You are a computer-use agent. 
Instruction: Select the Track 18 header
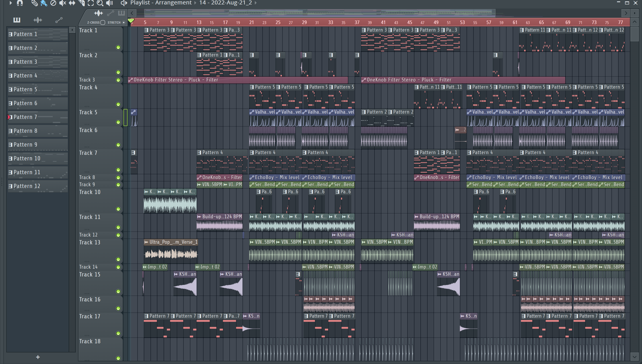[x=101, y=350]
